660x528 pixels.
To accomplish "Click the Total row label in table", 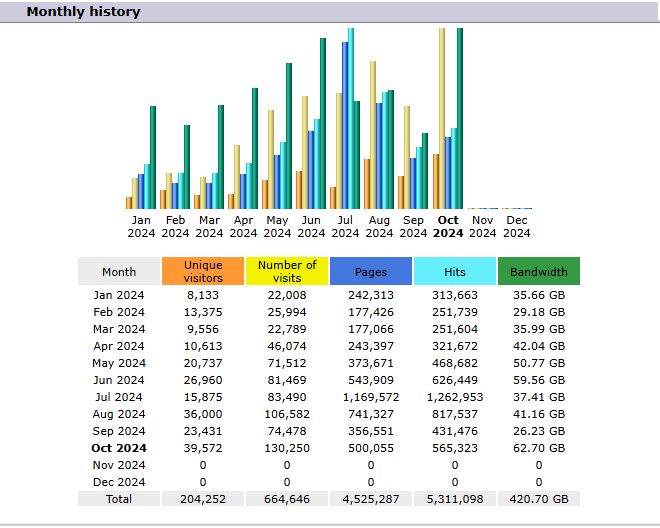I will [x=119, y=499].
